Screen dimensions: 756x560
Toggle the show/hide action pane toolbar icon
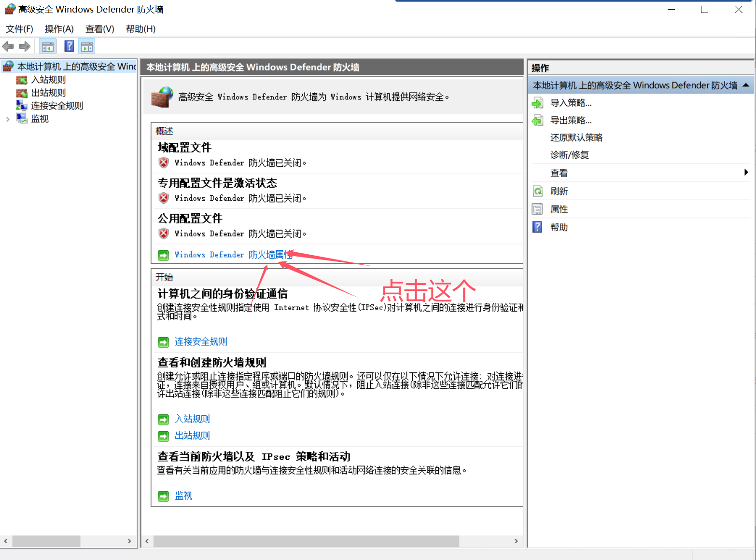click(87, 46)
